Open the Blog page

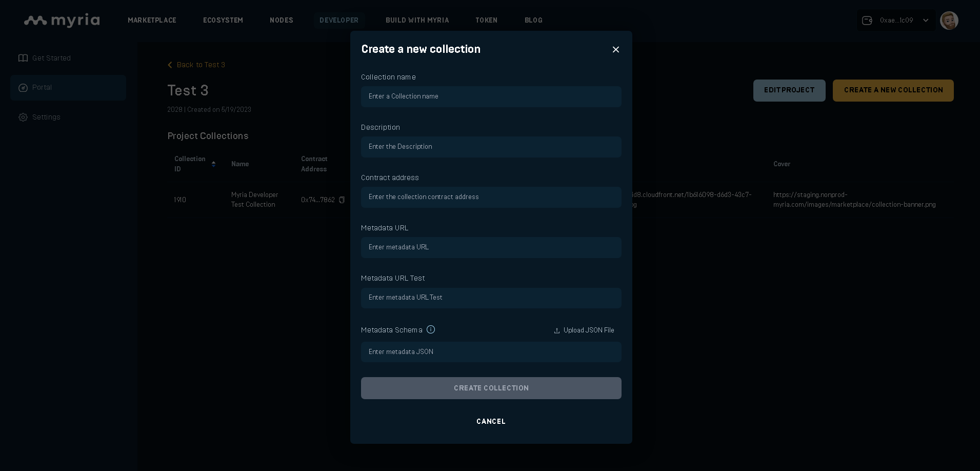point(533,20)
